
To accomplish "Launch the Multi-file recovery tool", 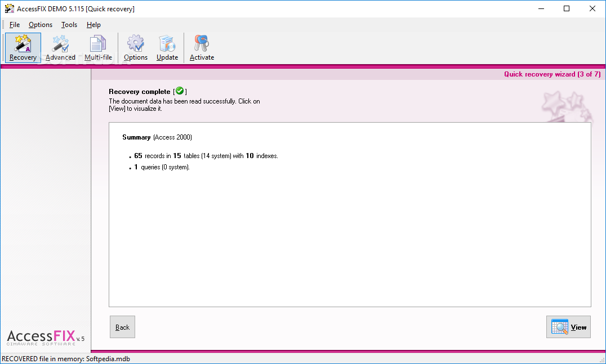I will (98, 47).
